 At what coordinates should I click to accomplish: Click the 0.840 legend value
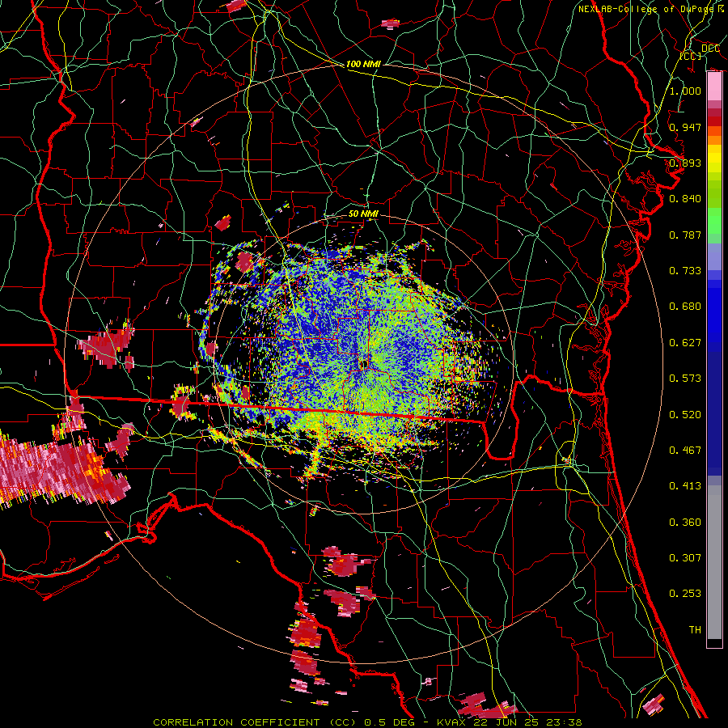pos(685,199)
